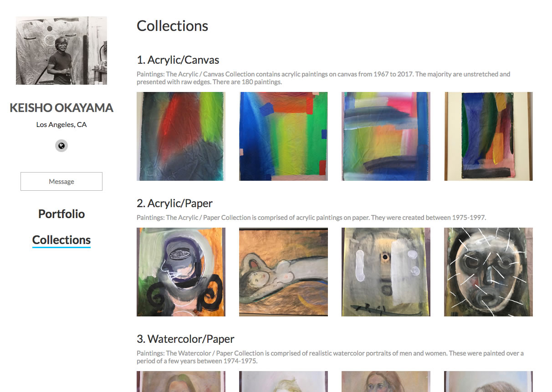This screenshot has width=552, height=392.
Task: Select the Collections tab
Action: pyautogui.click(x=61, y=240)
